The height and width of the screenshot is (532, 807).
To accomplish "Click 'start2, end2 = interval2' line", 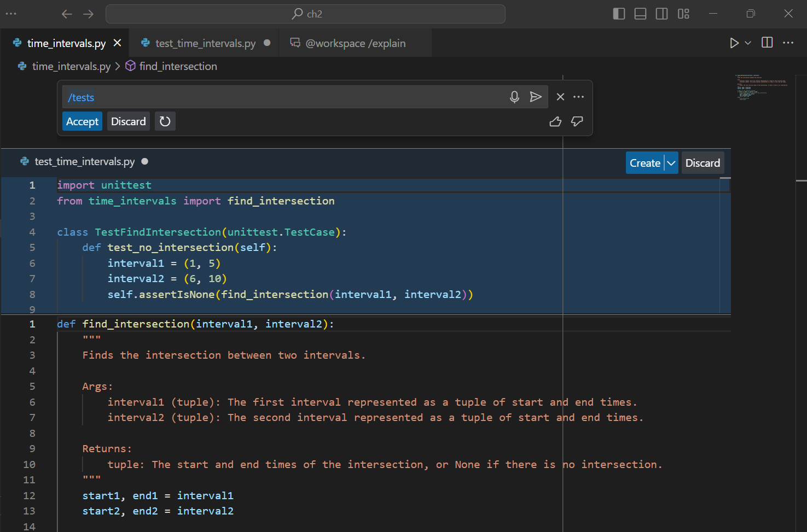I will point(158,511).
